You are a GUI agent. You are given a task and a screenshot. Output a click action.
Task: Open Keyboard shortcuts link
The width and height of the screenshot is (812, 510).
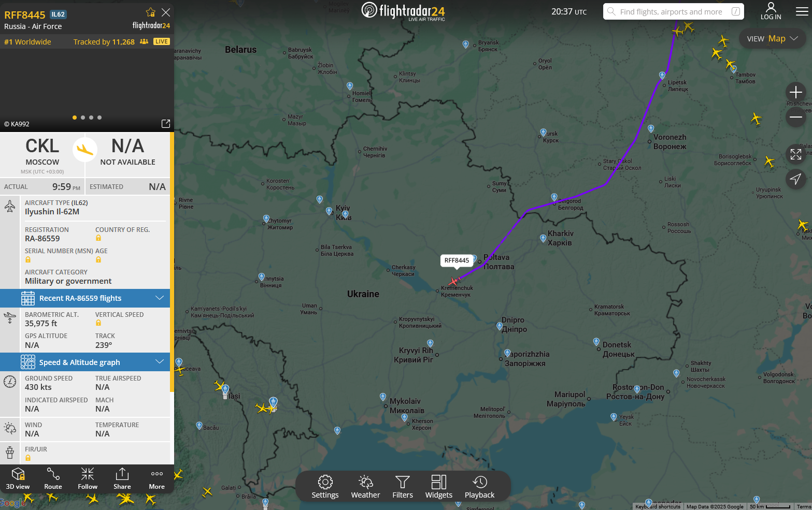[658, 506]
